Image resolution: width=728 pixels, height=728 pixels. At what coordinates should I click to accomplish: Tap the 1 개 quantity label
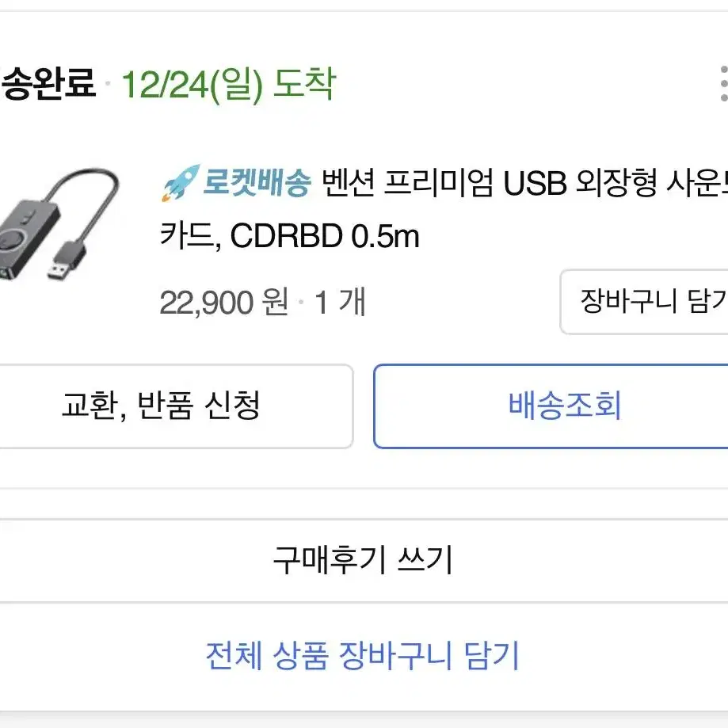point(341,303)
